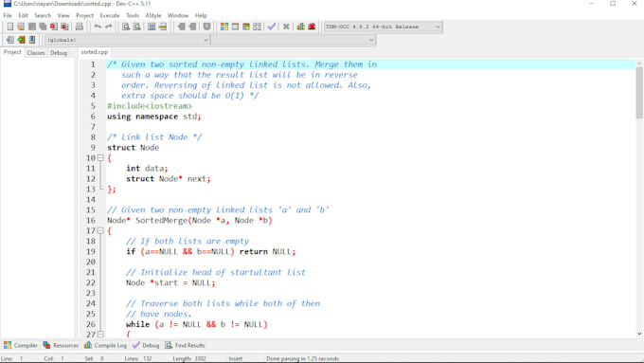This screenshot has height=363, width=644.
Task: Click the blue bookmark toggle icon
Action: pos(32,40)
